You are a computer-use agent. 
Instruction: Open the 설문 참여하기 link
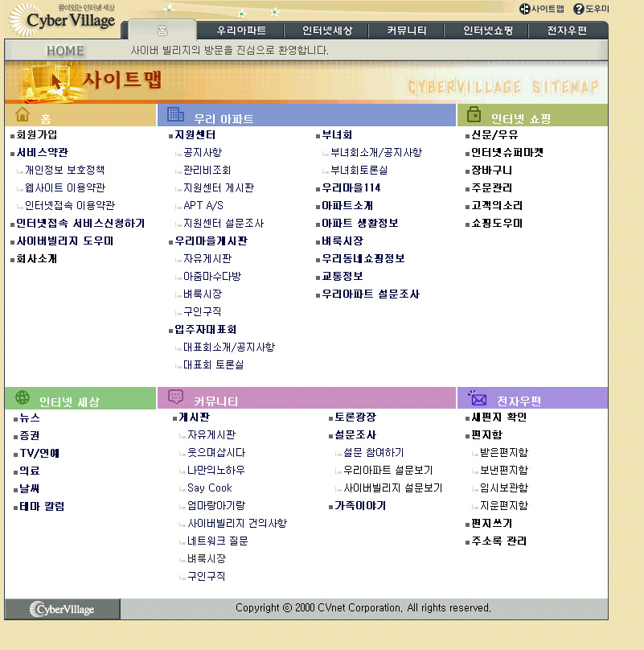pyautogui.click(x=373, y=453)
